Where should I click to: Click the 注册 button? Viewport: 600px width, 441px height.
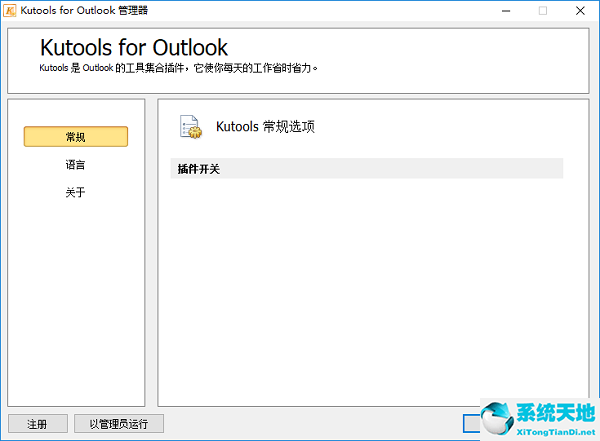coord(38,424)
